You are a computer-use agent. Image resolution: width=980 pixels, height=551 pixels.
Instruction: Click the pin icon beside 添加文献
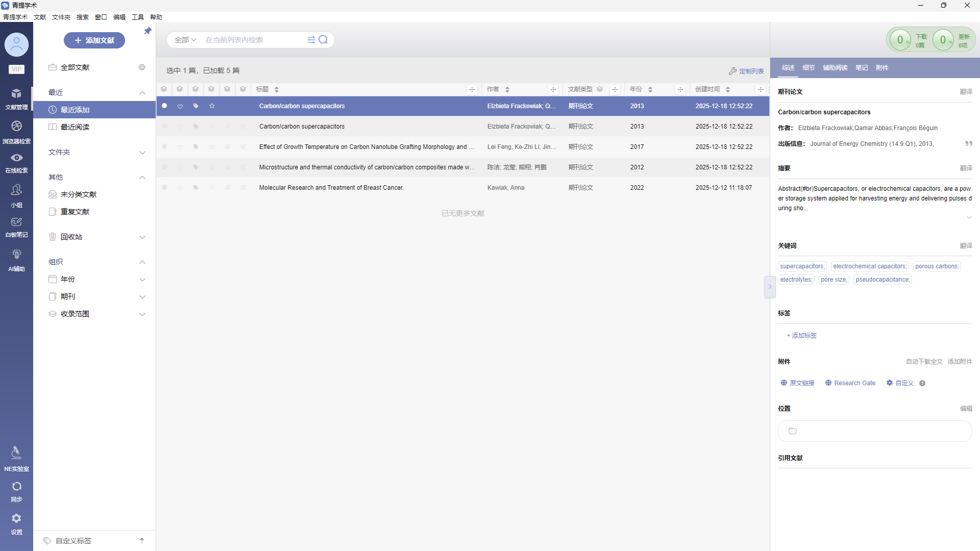click(x=148, y=31)
